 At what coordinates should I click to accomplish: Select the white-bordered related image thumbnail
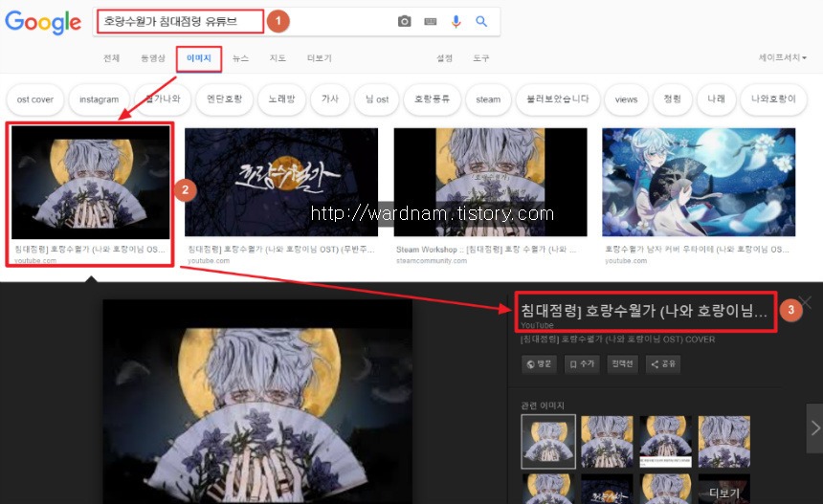[548, 442]
